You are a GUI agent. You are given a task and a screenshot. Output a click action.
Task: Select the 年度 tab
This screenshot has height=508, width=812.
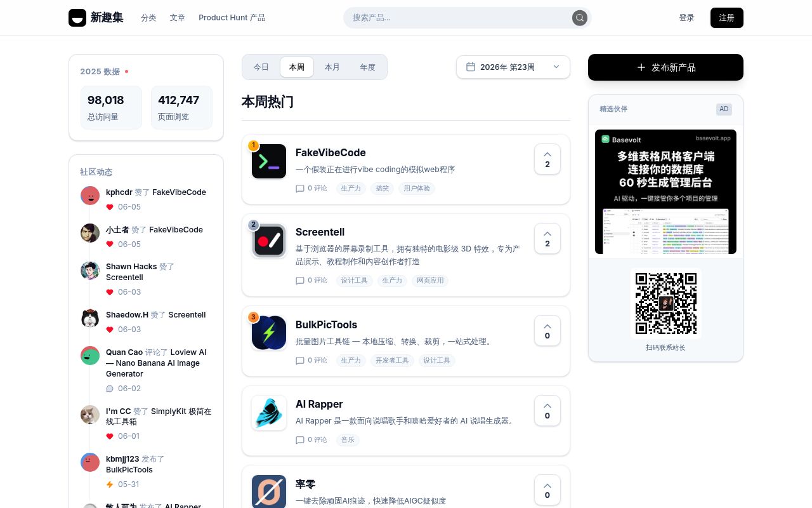[x=368, y=67]
